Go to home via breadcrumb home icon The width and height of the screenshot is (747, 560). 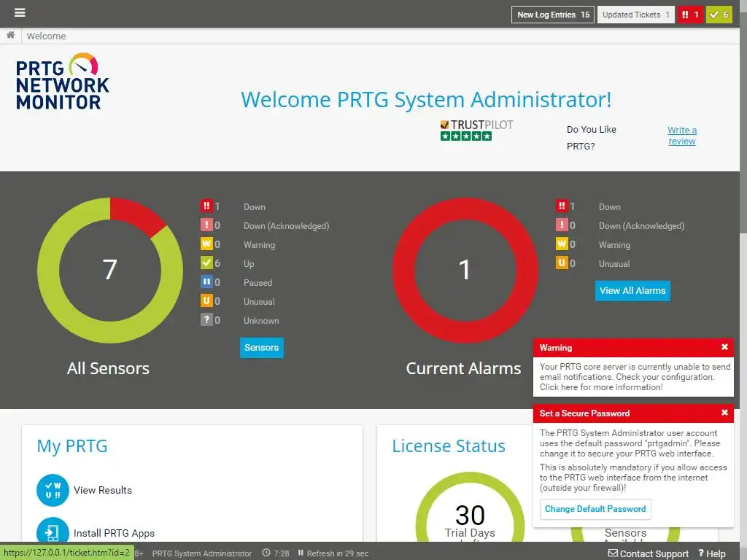click(x=10, y=35)
